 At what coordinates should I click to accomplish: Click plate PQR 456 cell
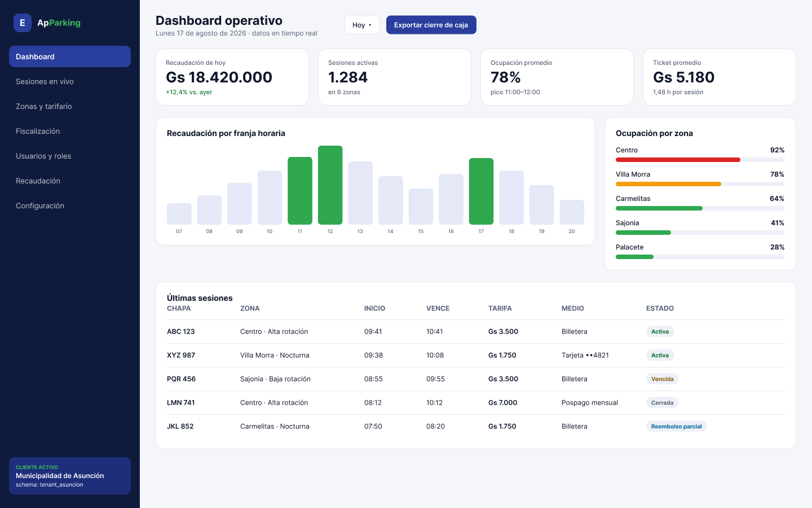coord(182,379)
